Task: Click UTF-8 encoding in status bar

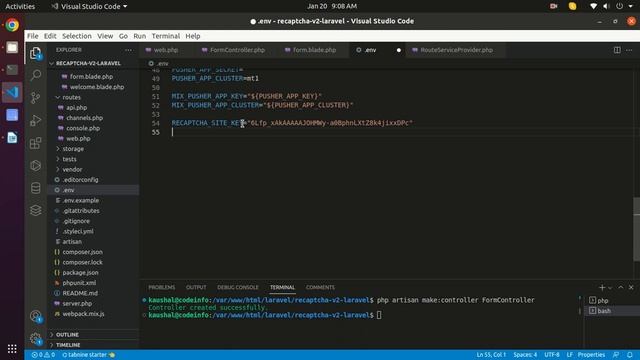Action: (x=552, y=355)
